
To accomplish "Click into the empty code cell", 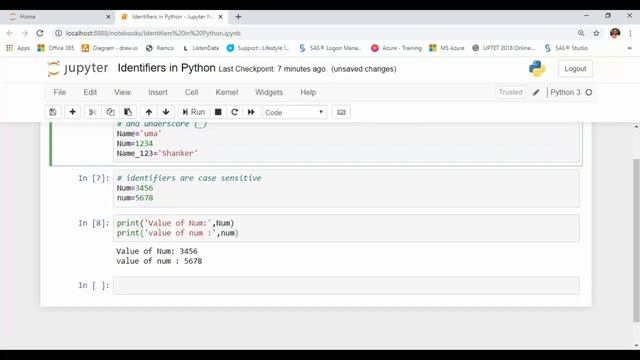I will coord(346,285).
